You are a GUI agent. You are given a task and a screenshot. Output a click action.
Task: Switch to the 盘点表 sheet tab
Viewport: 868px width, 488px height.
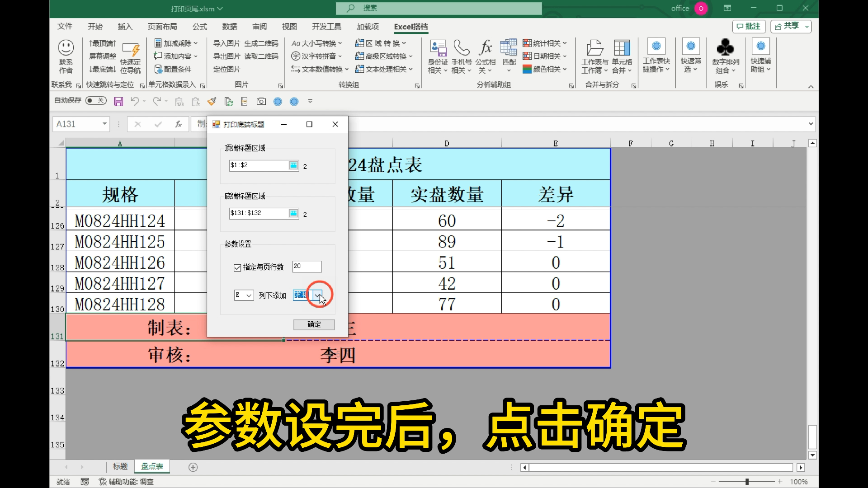coord(152,467)
